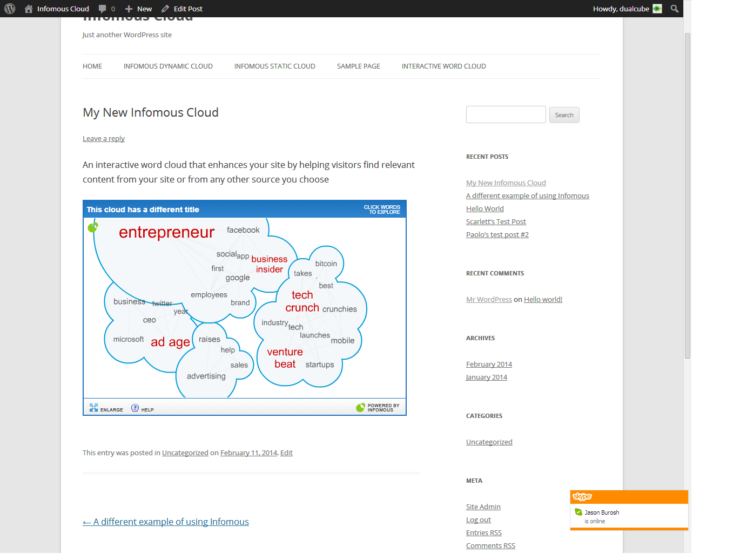Click the WordPress logo in admin bar
The width and height of the screenshot is (747, 560).
[10, 9]
